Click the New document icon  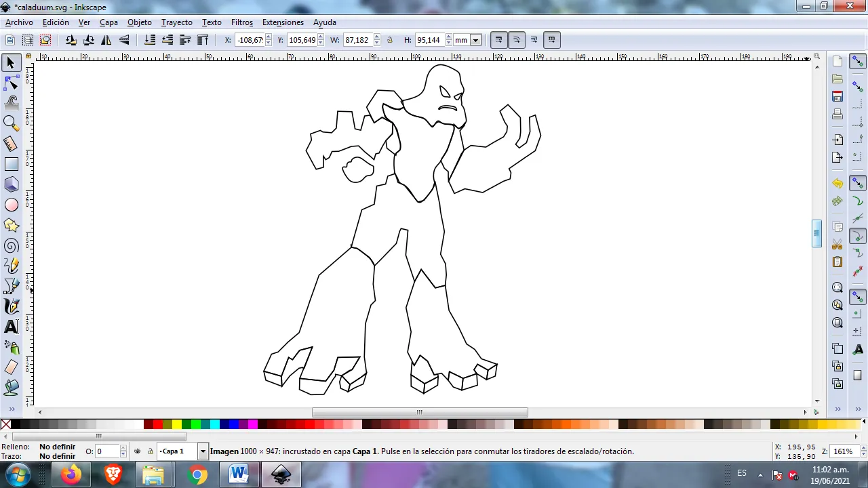tap(837, 61)
